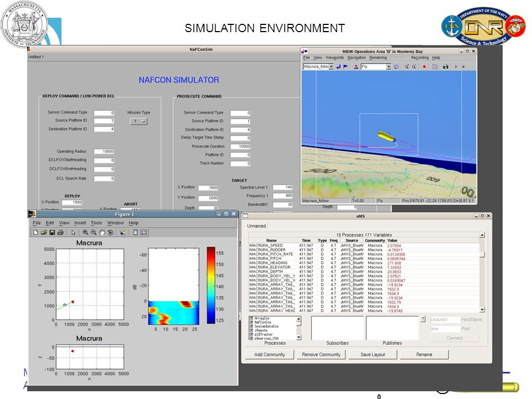
Task: Click the DCL Search Rate input field
Action: 104,178
